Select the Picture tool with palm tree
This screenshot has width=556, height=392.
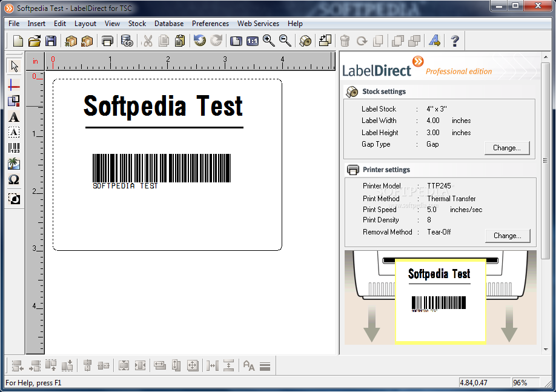click(x=14, y=164)
